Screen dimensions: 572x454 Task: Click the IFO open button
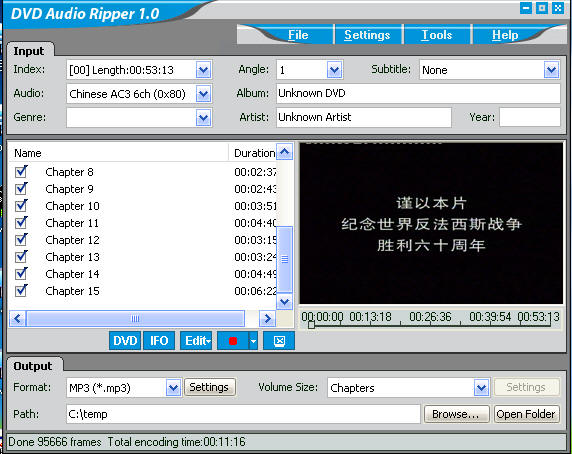click(x=159, y=341)
